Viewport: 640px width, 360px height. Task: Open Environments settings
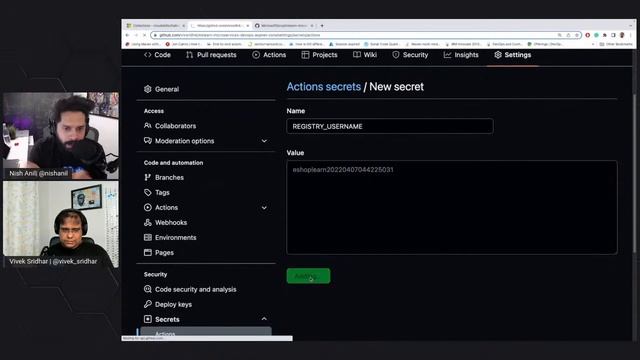[x=170, y=238]
